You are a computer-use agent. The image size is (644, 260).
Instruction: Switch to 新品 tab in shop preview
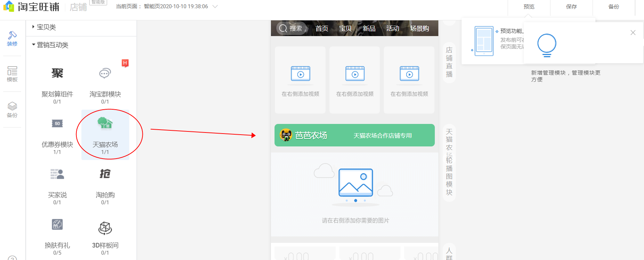(369, 28)
